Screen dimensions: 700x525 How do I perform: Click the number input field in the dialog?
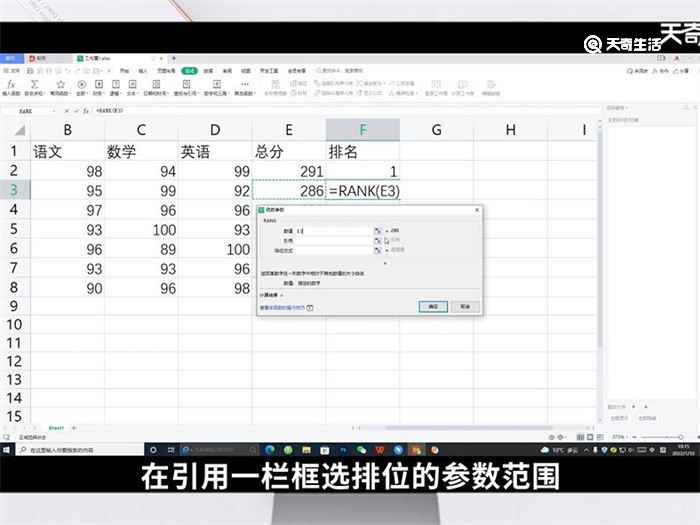coord(333,231)
